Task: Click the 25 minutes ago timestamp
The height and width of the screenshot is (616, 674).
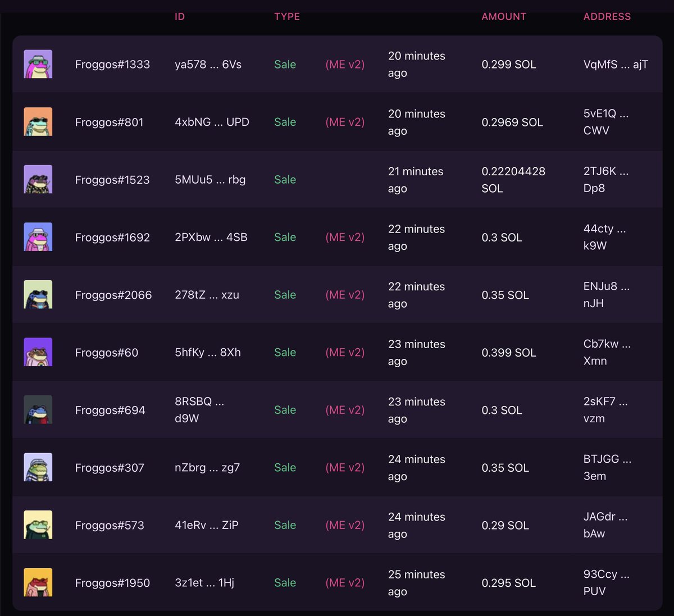Action: (417, 583)
